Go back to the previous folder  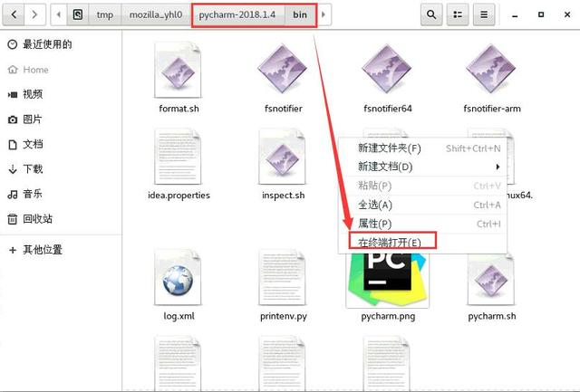coord(14,14)
